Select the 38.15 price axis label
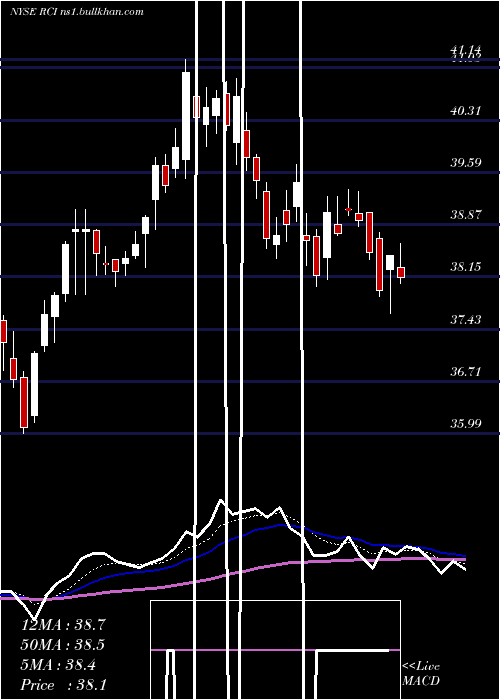Viewport: 500px width, 700px height. (466, 267)
